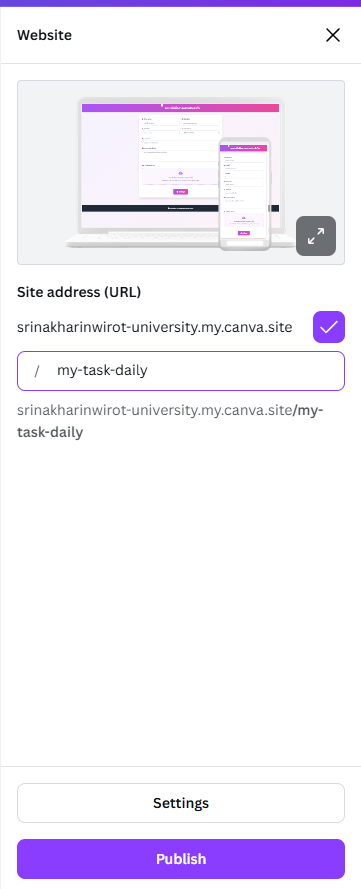Select the phone mockup in the preview
Viewport: 361px width, 889px height.
(245, 194)
